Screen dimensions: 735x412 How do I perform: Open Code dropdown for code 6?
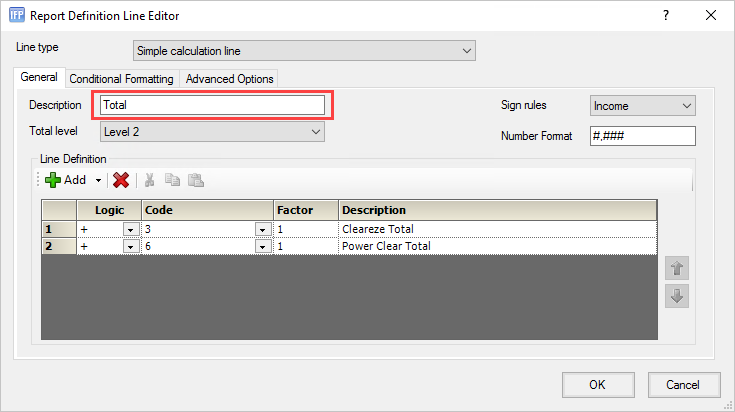coord(263,247)
